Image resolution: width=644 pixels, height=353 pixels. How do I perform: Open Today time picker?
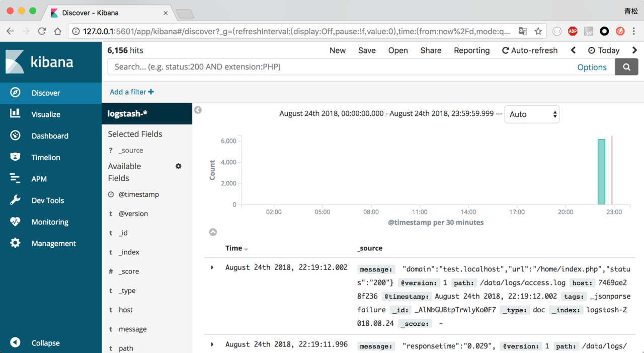[x=604, y=50]
